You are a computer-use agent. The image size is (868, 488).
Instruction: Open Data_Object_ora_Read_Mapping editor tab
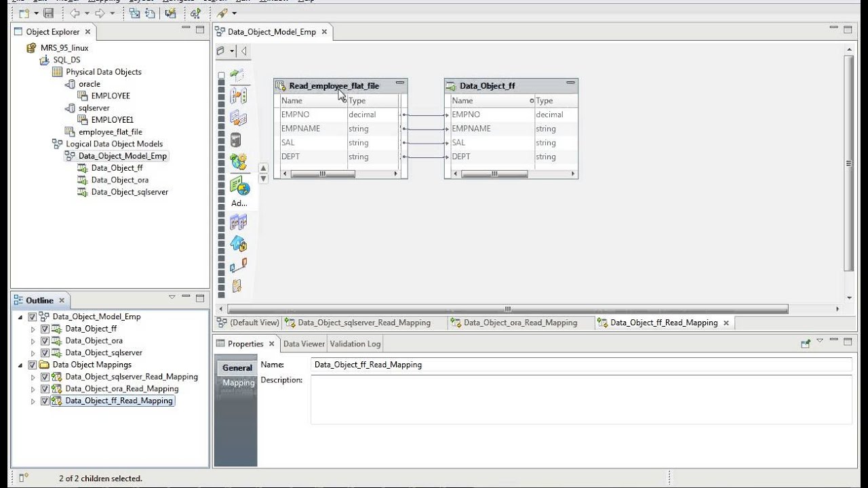point(521,323)
